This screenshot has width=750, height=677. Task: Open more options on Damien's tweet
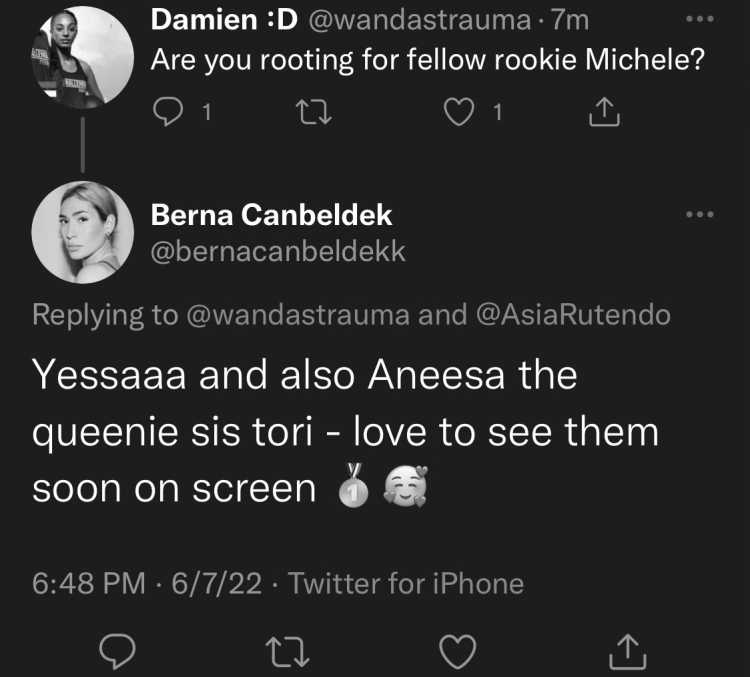point(699,19)
